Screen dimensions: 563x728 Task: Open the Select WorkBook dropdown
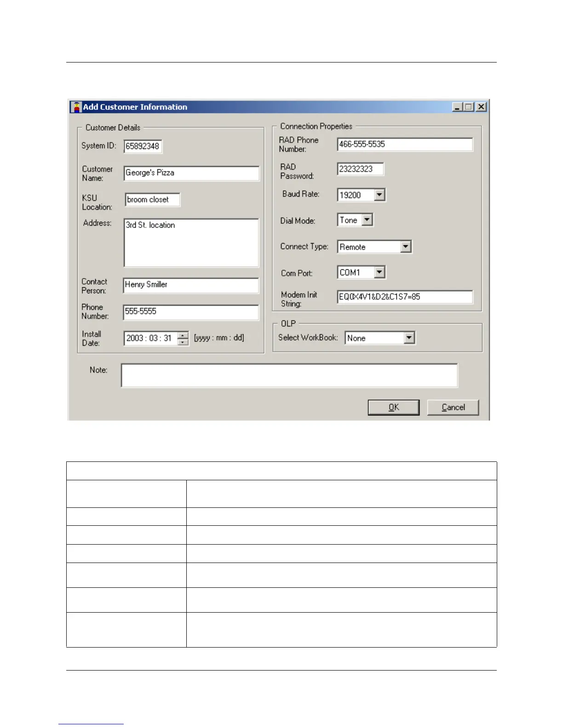[409, 338]
